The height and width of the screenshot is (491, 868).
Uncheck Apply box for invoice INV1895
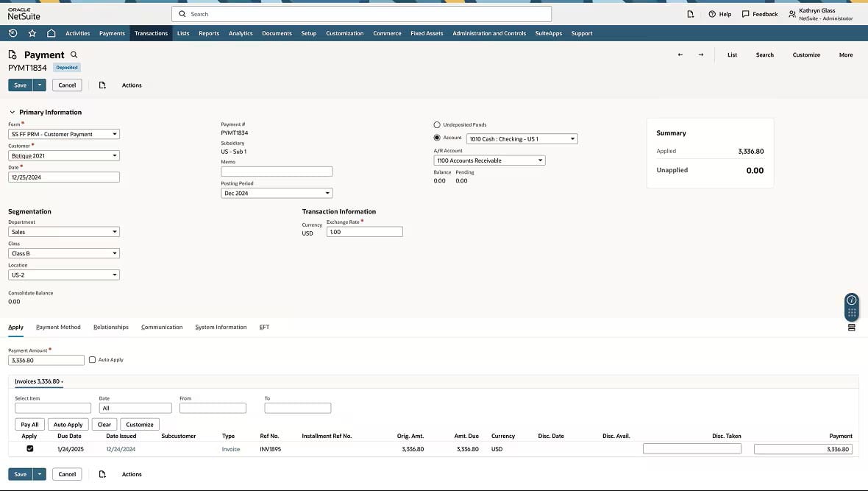30,448
